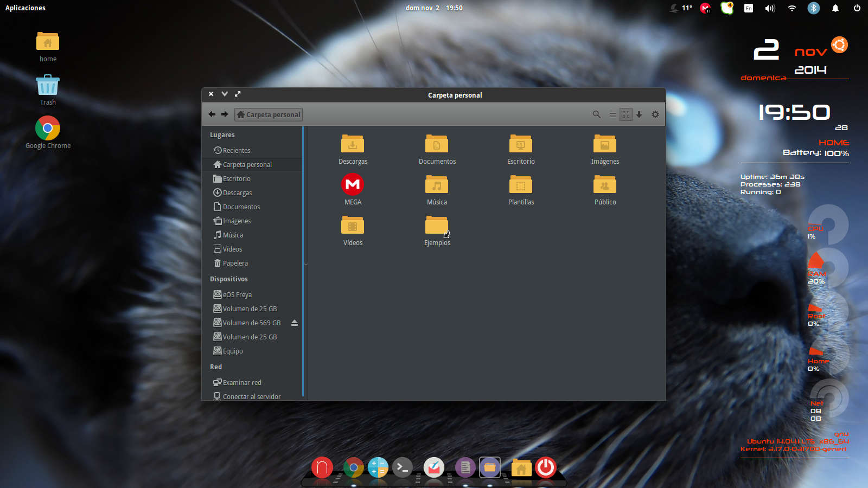Launch the Terminal from the dock

[x=403, y=467]
